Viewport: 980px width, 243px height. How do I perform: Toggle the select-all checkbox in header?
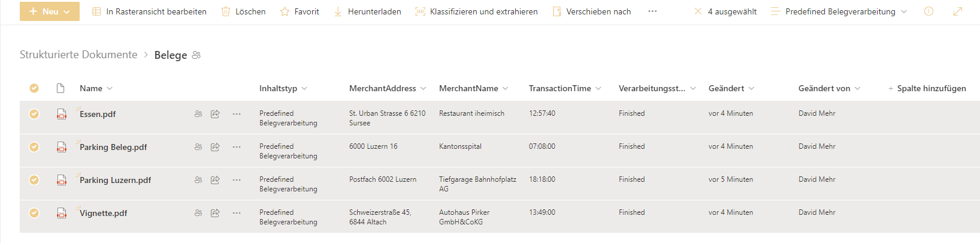(x=34, y=88)
